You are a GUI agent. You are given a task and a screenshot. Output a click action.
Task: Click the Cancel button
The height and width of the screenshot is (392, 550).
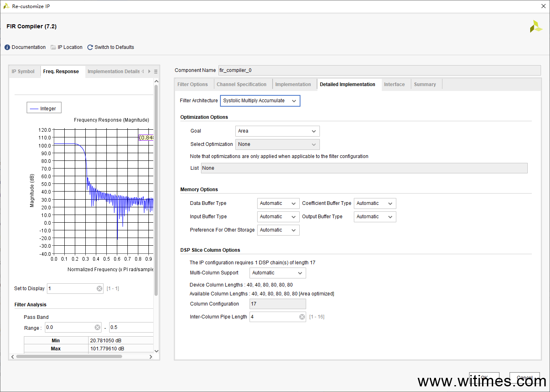(x=525, y=378)
